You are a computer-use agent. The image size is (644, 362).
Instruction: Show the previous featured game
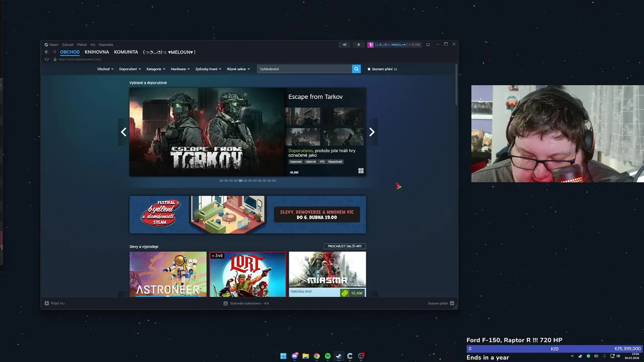pyautogui.click(x=124, y=132)
